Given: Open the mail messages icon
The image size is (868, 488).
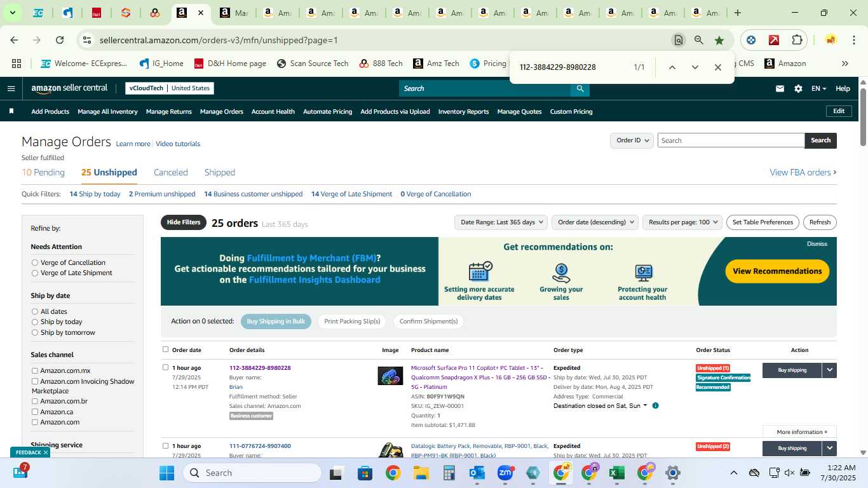Looking at the screenshot, I should [x=780, y=88].
